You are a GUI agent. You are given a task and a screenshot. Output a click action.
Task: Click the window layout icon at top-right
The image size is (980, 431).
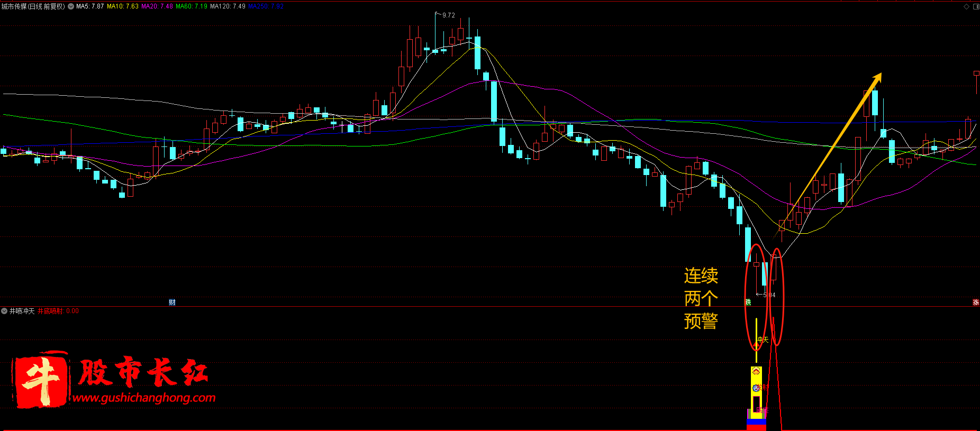tap(976, 6)
